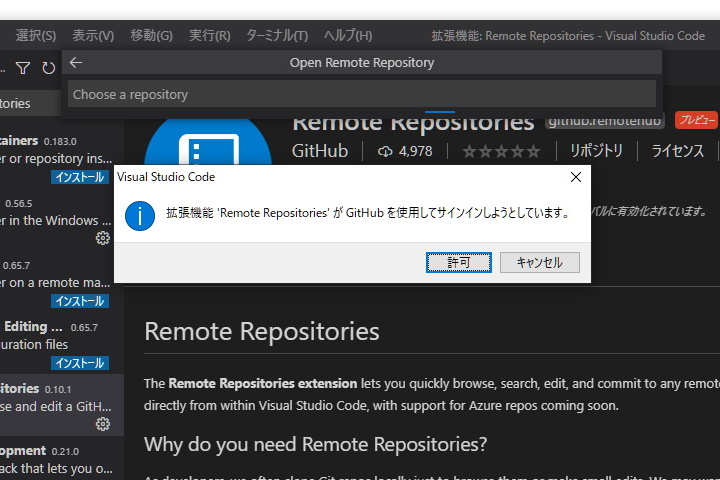This screenshot has height=480, width=720.
Task: Click the blue info icon in the dialog
Action: tap(140, 216)
